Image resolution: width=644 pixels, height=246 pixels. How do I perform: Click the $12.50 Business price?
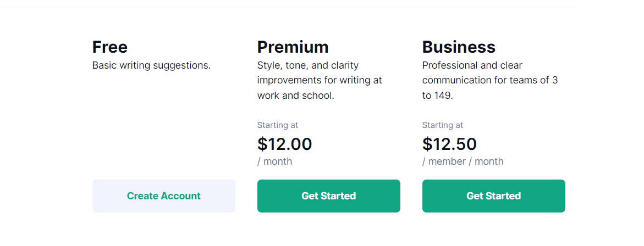tap(449, 144)
